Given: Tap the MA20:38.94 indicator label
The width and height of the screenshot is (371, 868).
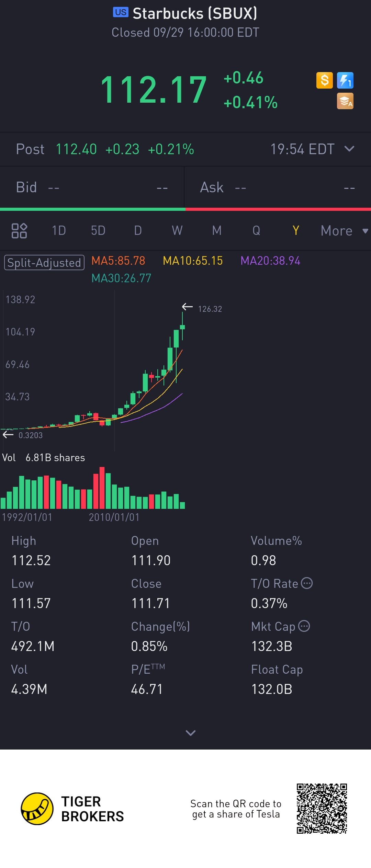Looking at the screenshot, I should coord(270,261).
